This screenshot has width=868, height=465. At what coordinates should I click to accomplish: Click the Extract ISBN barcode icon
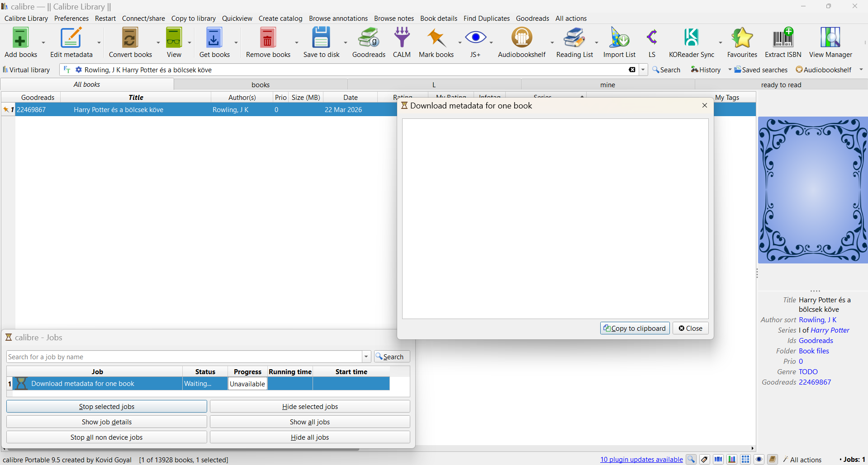[783, 38]
